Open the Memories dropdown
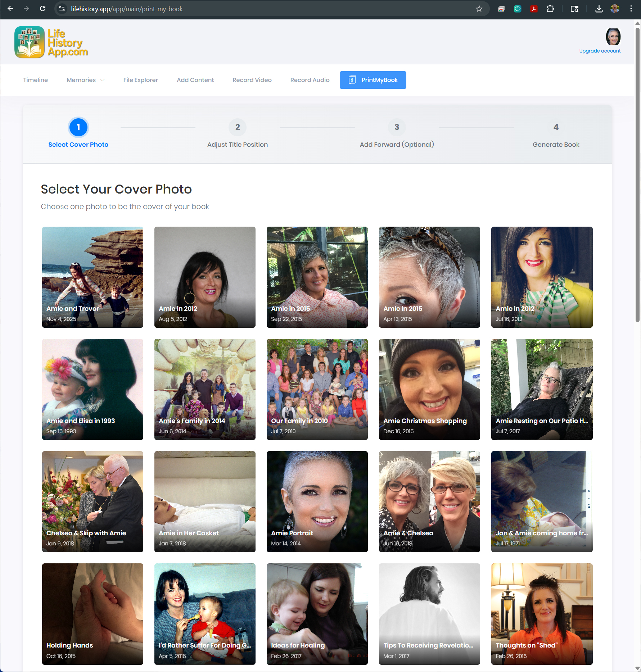 pos(85,80)
